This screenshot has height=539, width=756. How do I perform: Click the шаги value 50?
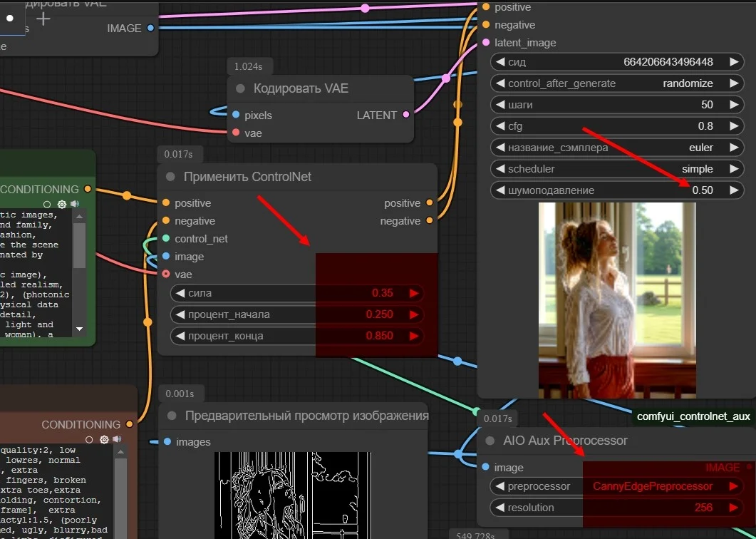click(708, 104)
